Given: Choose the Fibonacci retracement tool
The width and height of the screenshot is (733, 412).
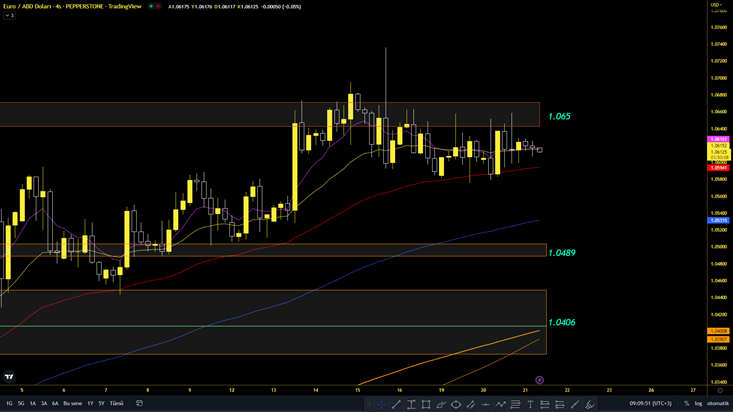Looking at the screenshot, I should (x=515, y=404).
